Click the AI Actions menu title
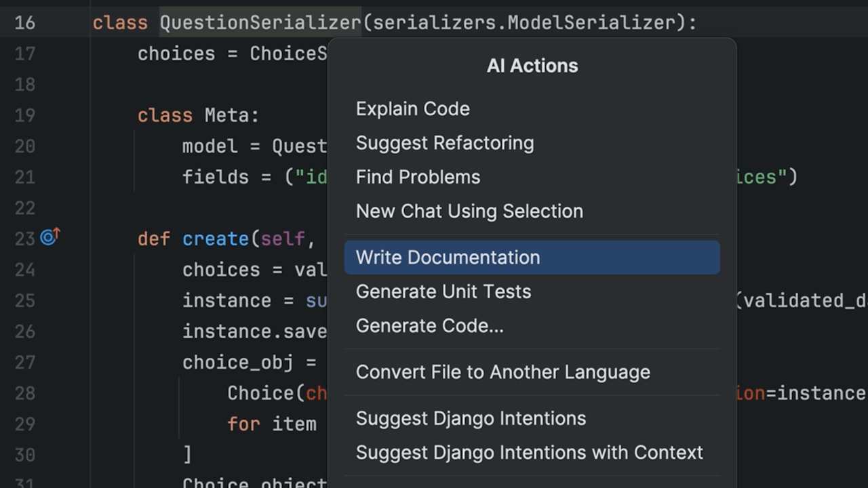 (x=532, y=66)
